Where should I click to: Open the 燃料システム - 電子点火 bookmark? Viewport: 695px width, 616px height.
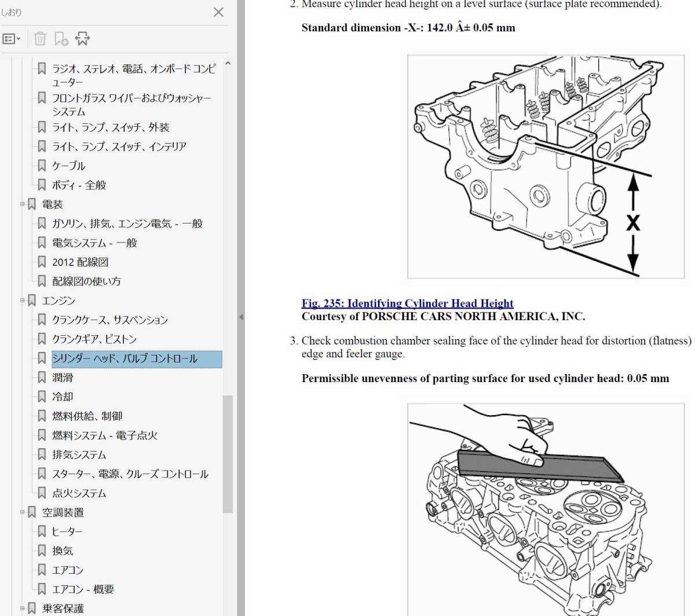click(x=105, y=435)
